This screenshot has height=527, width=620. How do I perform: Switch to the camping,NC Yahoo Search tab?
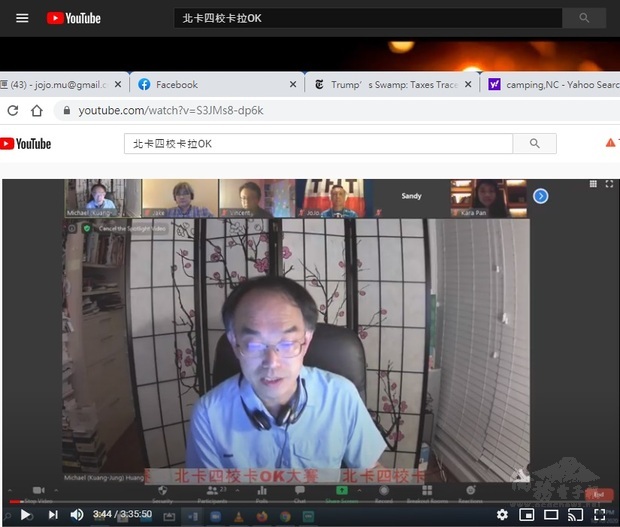click(554, 84)
